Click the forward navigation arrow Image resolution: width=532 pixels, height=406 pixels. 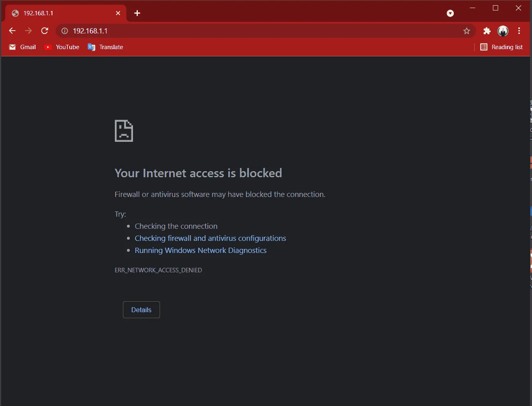tap(28, 31)
